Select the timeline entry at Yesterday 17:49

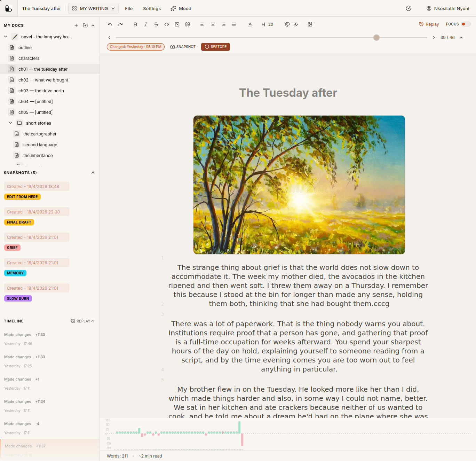[x=50, y=339]
